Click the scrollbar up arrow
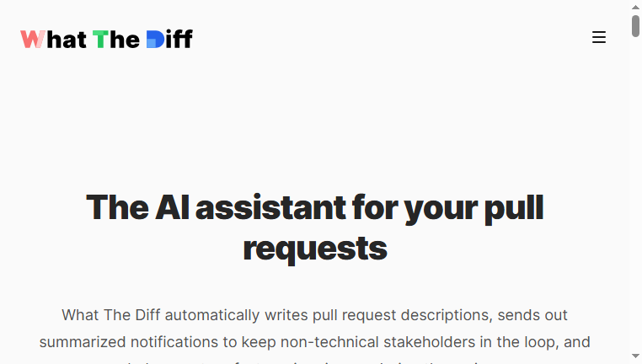Image resolution: width=642 pixels, height=364 pixels. (635, 7)
